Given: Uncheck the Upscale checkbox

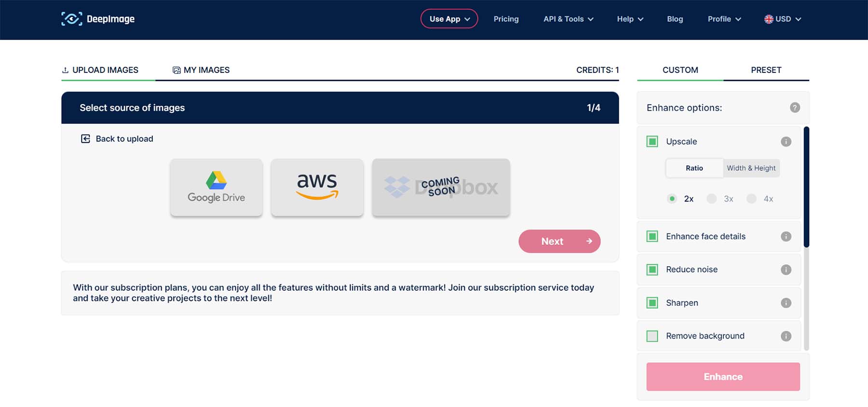Looking at the screenshot, I should point(652,142).
